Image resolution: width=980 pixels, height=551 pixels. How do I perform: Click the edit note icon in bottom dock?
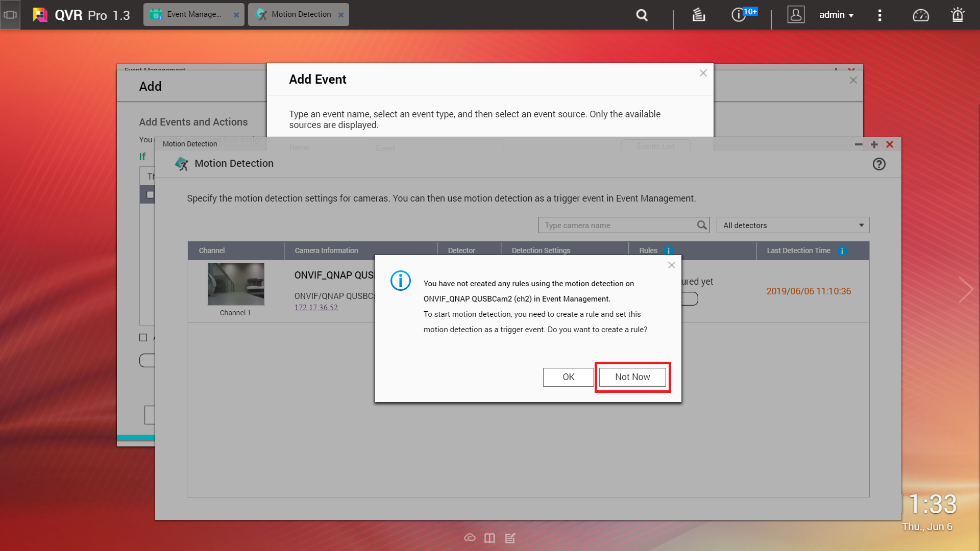pyautogui.click(x=510, y=538)
